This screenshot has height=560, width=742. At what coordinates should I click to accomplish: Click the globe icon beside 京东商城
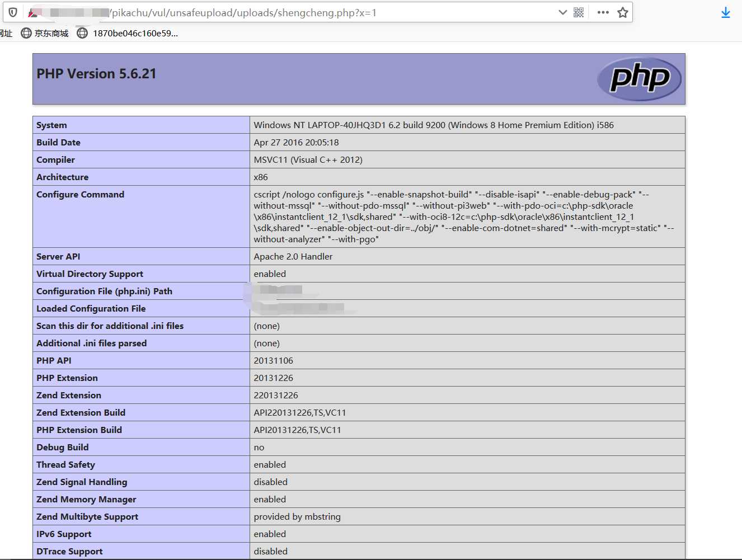point(26,33)
